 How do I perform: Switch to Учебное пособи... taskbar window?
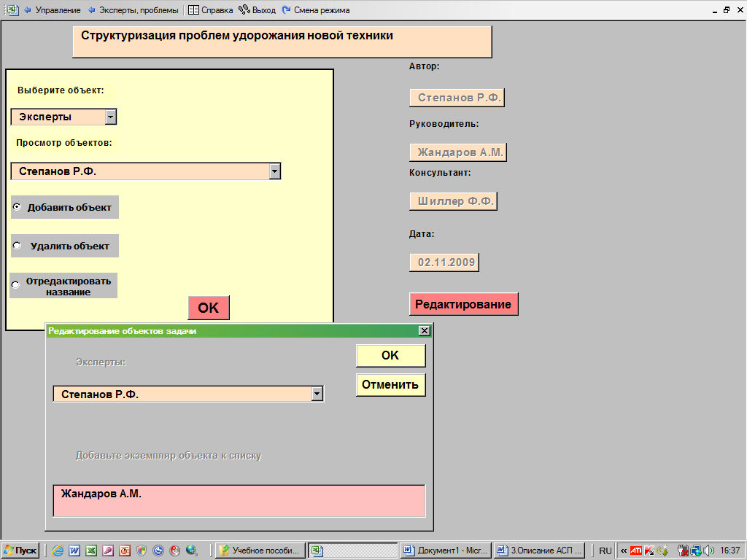click(x=260, y=551)
